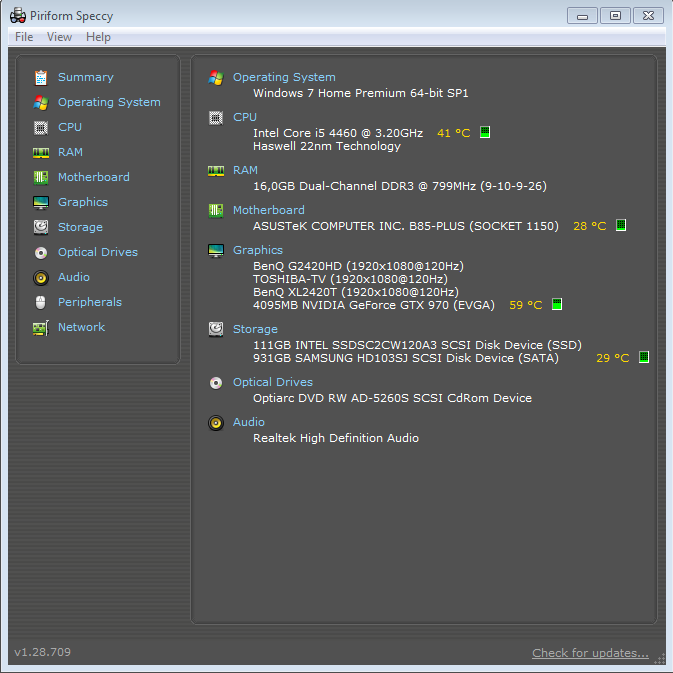Click the BenQ XL2420T monitor line
Screen dimensions: 673x673
[x=356, y=292]
